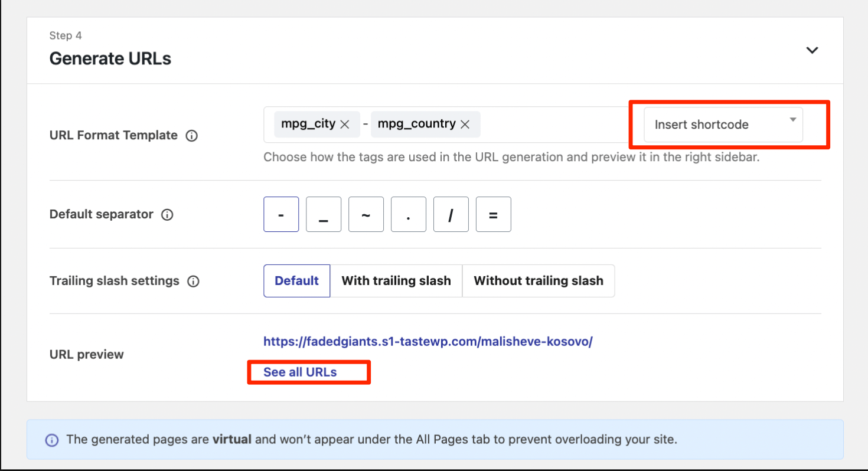Screen dimensions: 868x471
Task: Click info icon in the virtual pages notice
Action: click(52, 440)
